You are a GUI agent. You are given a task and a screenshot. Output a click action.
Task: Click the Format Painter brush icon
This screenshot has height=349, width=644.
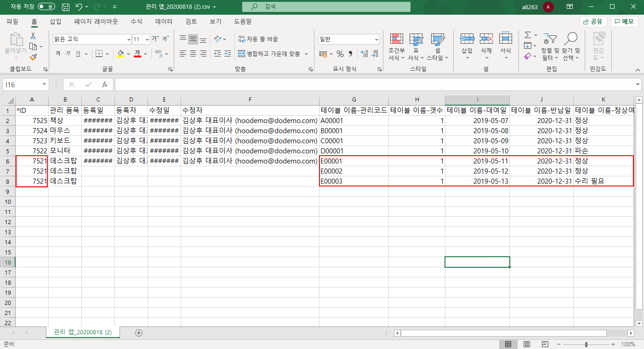point(33,57)
